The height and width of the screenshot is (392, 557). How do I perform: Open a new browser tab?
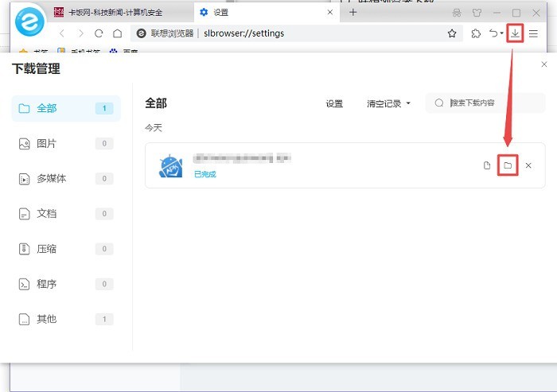[x=353, y=13]
